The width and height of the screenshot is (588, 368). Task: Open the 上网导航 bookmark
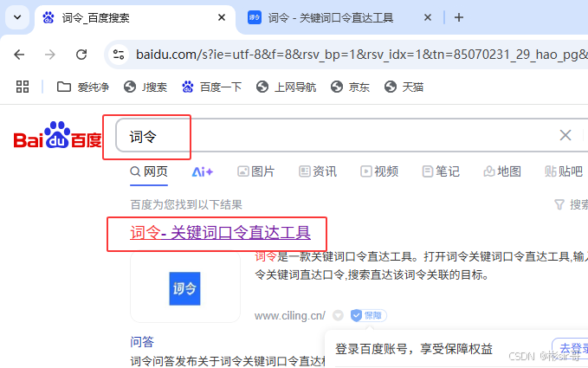click(287, 87)
